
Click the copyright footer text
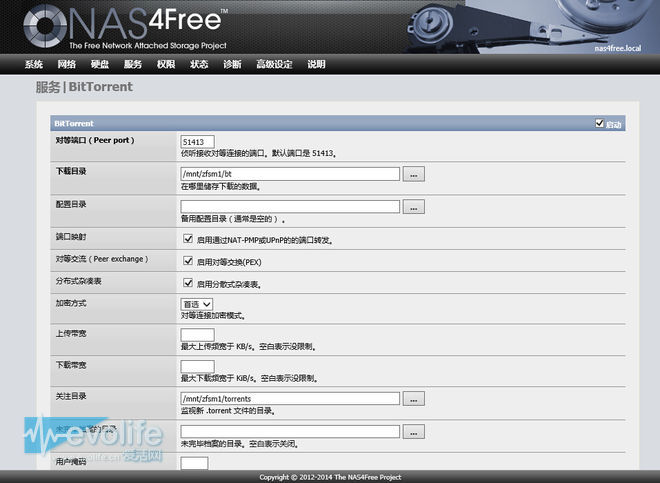click(x=330, y=477)
